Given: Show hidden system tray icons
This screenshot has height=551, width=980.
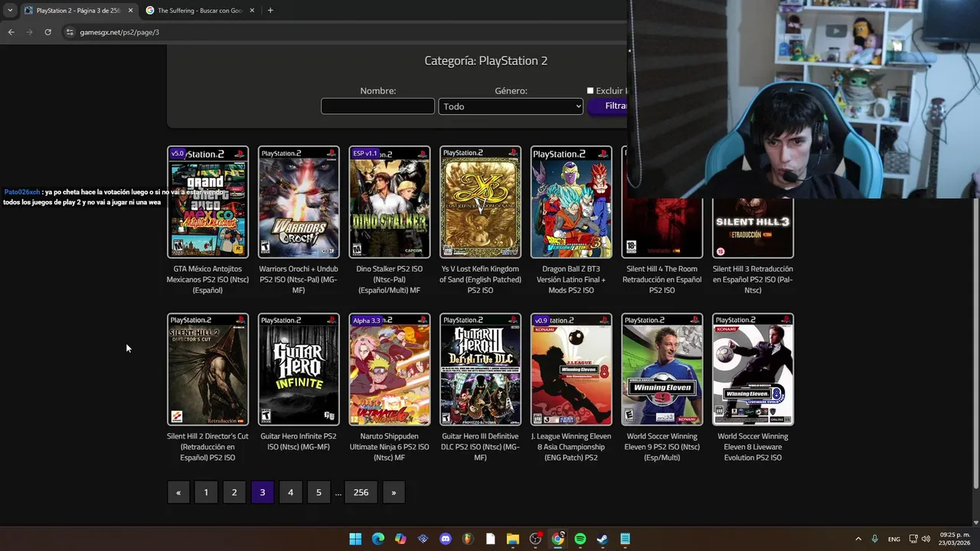Looking at the screenshot, I should point(858,539).
